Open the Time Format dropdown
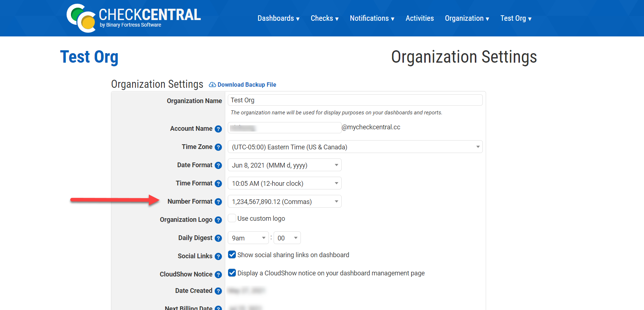This screenshot has width=644, height=310. (284, 183)
